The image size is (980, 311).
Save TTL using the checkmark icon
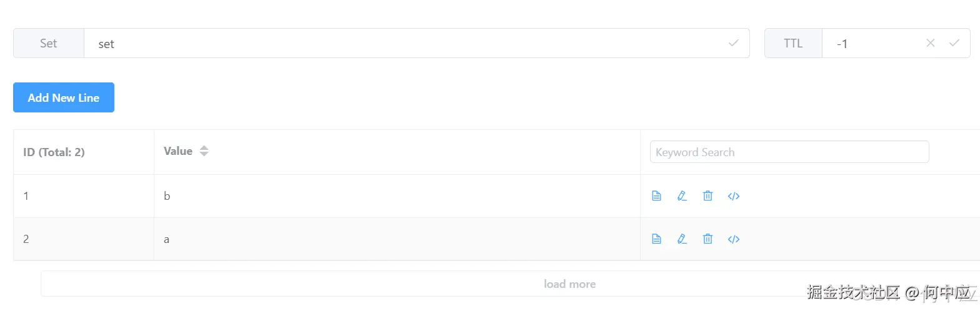954,43
